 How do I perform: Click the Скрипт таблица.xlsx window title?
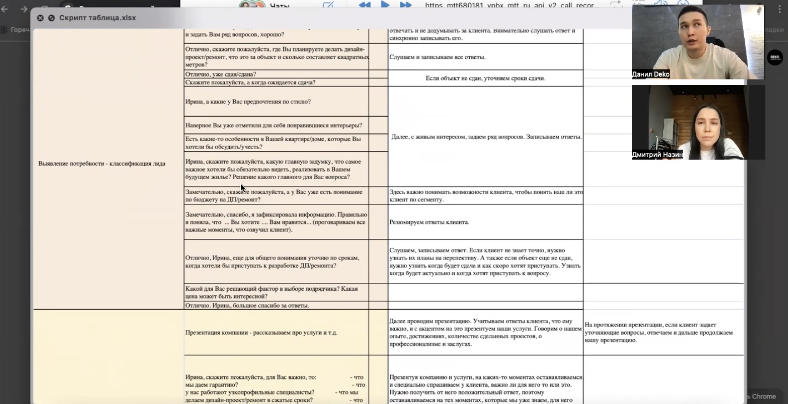click(x=97, y=18)
